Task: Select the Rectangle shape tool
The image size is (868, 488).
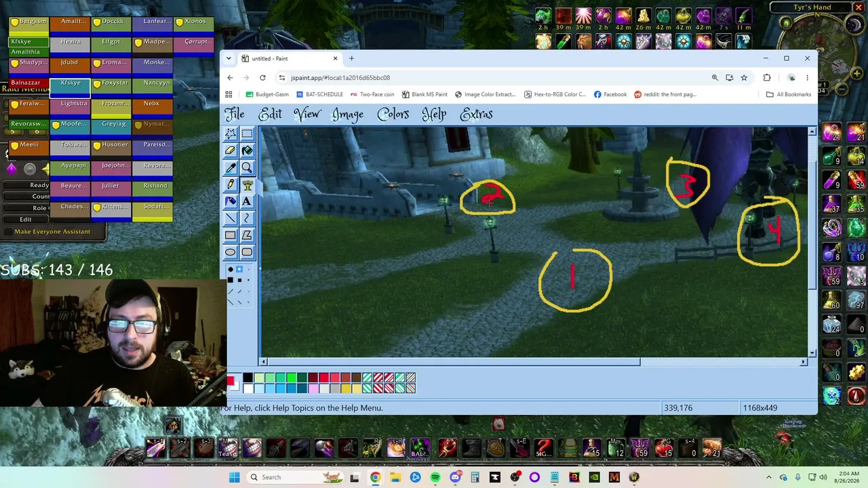Action: [231, 235]
